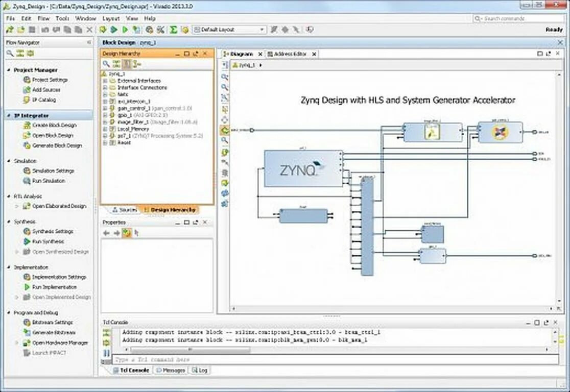Click the highlighted green icon on the diagram sidebar
Screen dimensions: 570x392
[225, 130]
